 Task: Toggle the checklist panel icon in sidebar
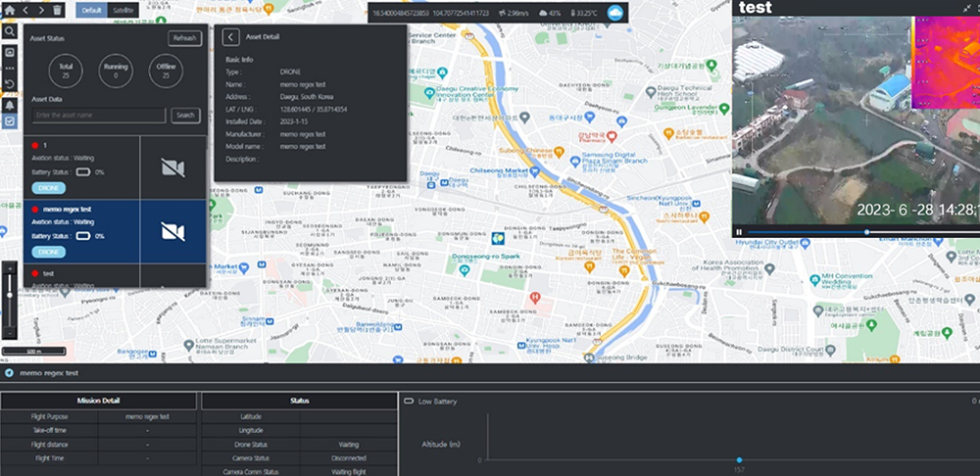(9, 121)
